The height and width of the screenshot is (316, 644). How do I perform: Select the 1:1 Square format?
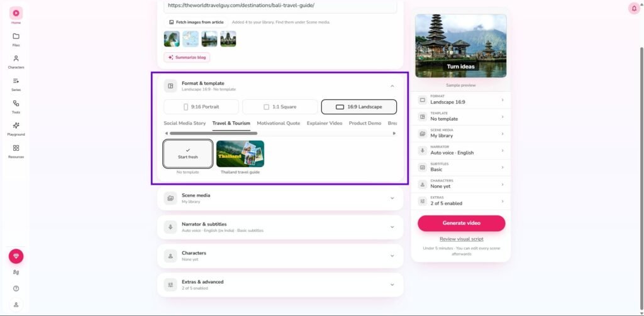pos(280,107)
